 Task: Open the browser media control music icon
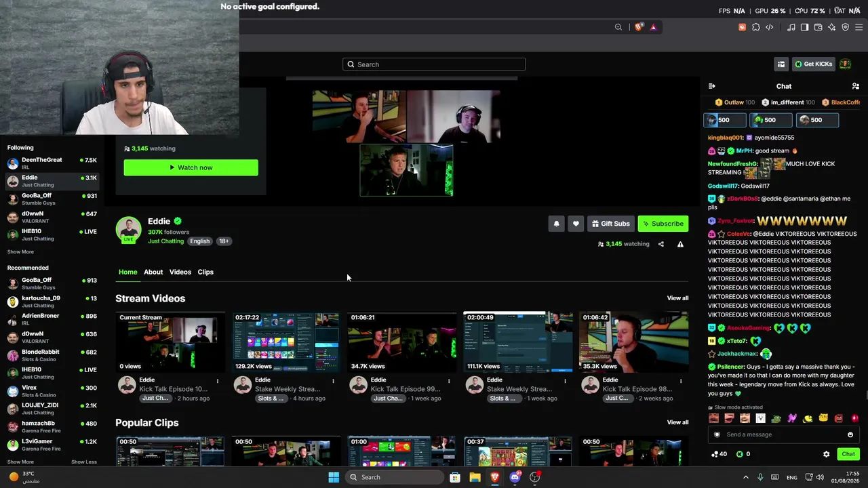[791, 27]
